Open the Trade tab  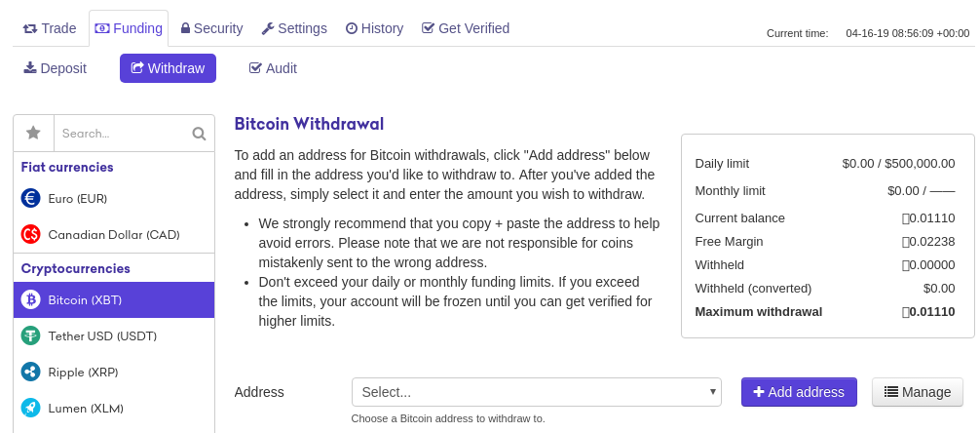[x=50, y=28]
